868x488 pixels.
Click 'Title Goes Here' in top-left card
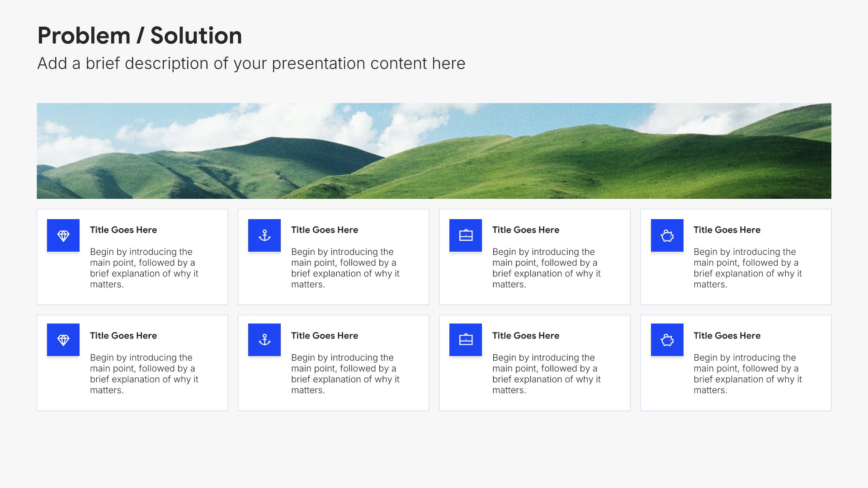pyautogui.click(x=123, y=230)
